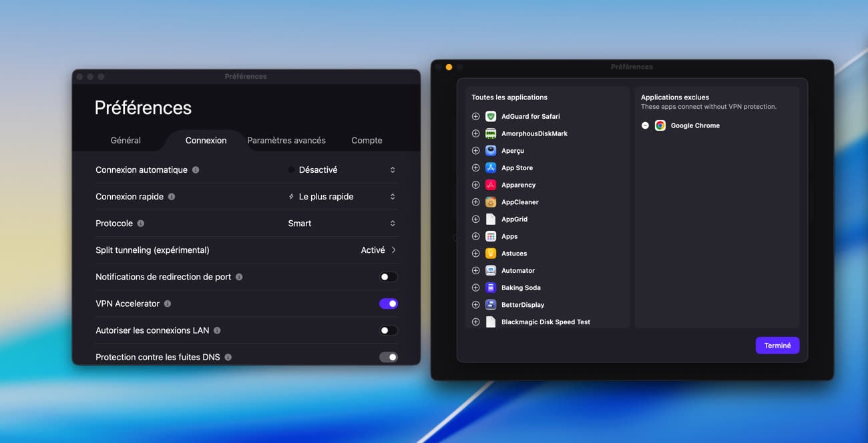
Task: Switch to the Général tab
Action: click(x=126, y=140)
